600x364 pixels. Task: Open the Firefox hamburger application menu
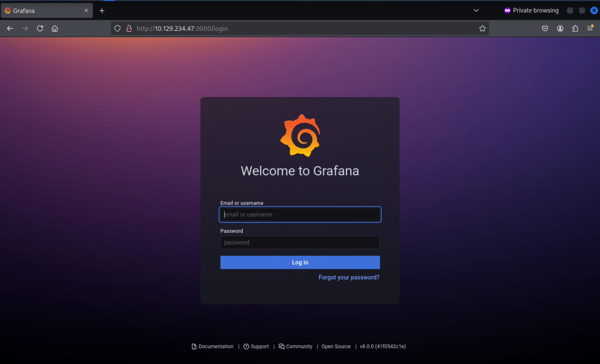pos(590,29)
